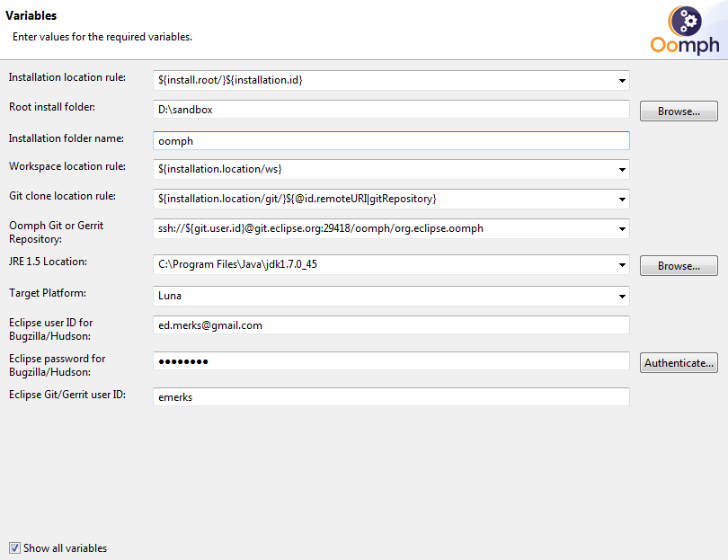Screen dimensions: 728x560
Task: Expand the Git clone location rule dropdown
Action: pyautogui.click(x=622, y=199)
